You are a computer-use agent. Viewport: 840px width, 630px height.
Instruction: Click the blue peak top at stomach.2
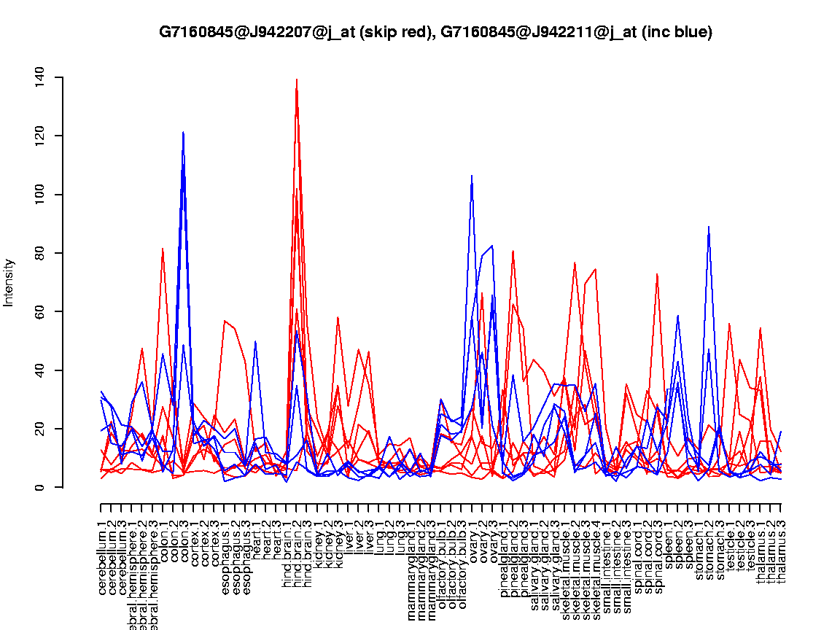point(709,227)
